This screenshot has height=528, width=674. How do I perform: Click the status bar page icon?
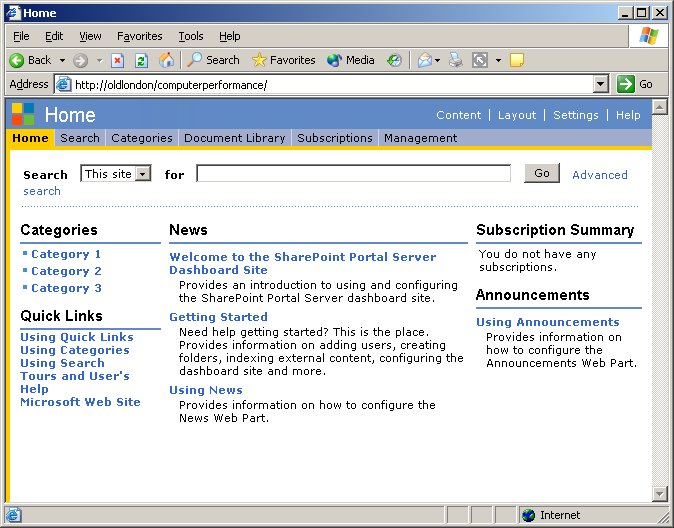coord(13,515)
